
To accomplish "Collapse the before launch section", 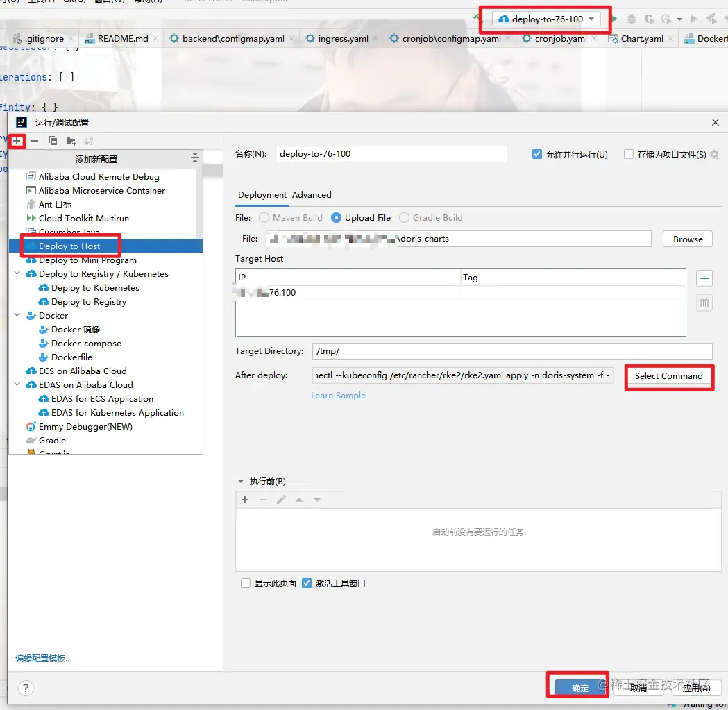I will [241, 481].
